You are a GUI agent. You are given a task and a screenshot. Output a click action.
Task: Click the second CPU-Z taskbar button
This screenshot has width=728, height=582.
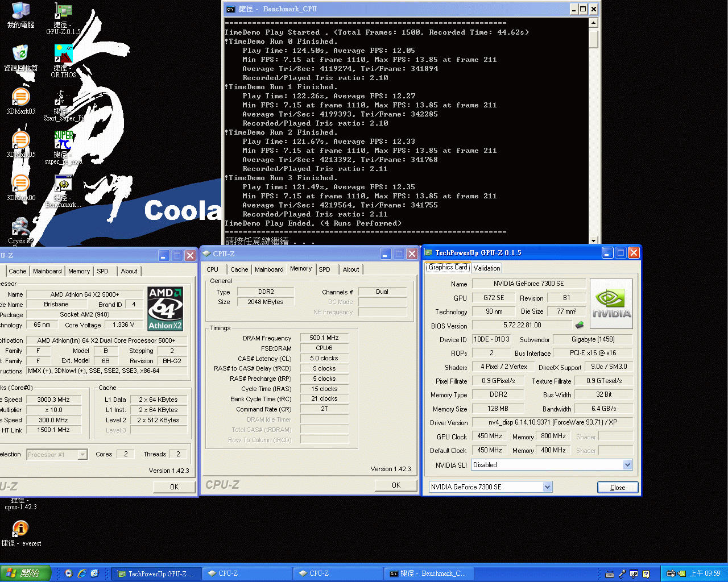(338, 573)
